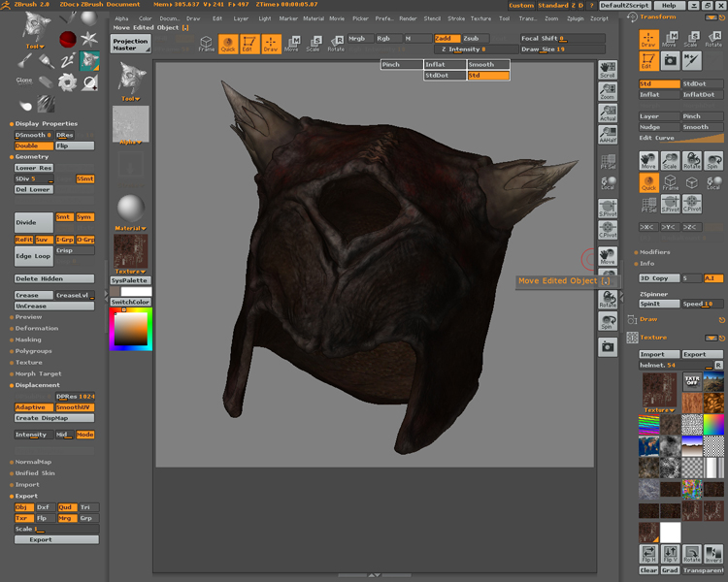Select the Scroll canvas icon

(x=608, y=70)
